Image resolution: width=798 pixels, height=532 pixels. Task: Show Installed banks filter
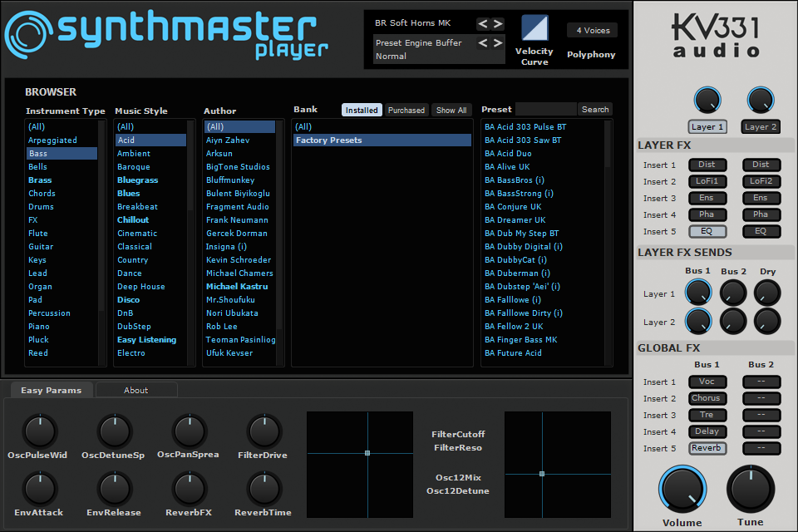[362, 110]
